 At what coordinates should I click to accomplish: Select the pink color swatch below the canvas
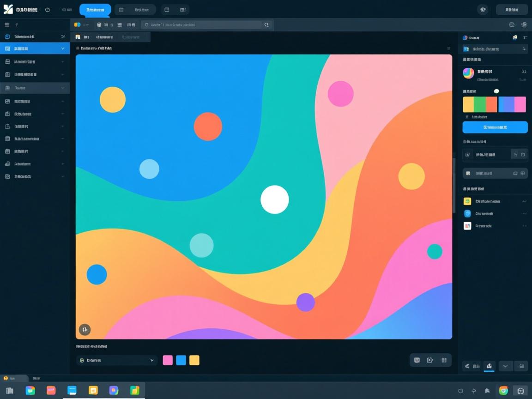point(168,360)
